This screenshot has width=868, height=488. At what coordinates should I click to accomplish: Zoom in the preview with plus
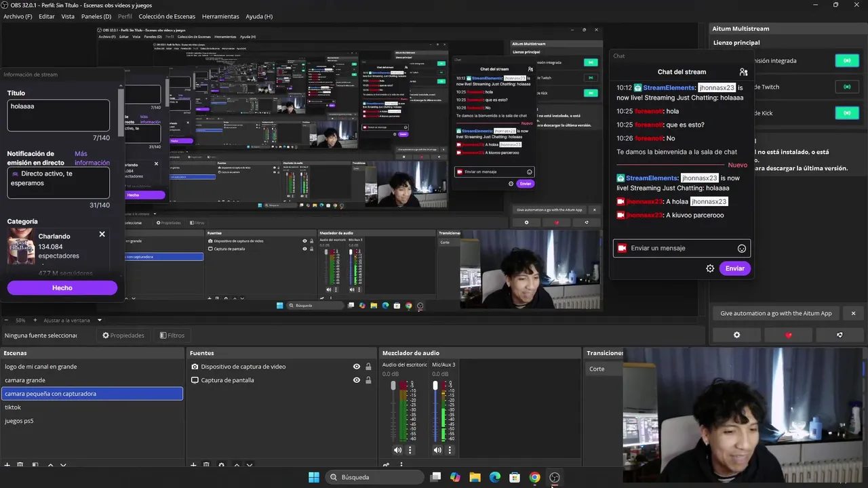click(x=36, y=320)
